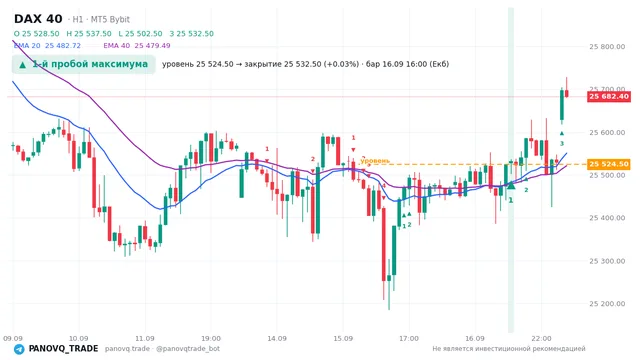The height and width of the screenshot is (360, 640).
Task: Click the panovq.trade · @panovqtrade_bot footer text
Action: 162,349
